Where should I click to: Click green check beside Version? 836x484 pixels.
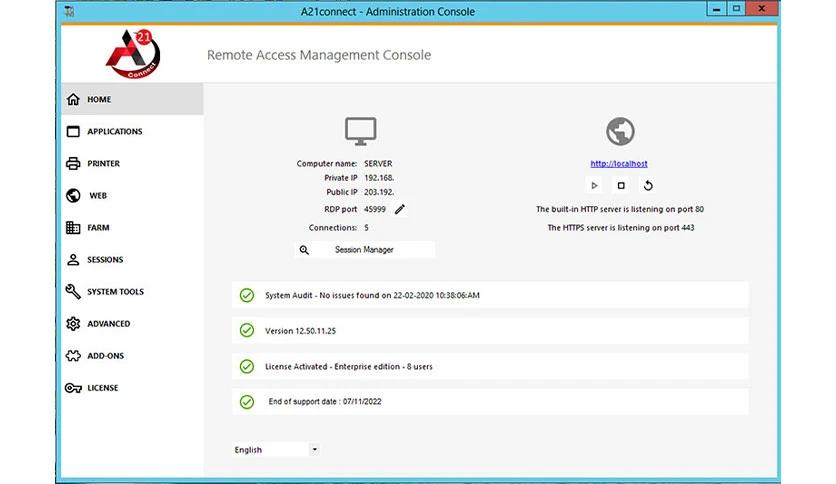coord(247,330)
